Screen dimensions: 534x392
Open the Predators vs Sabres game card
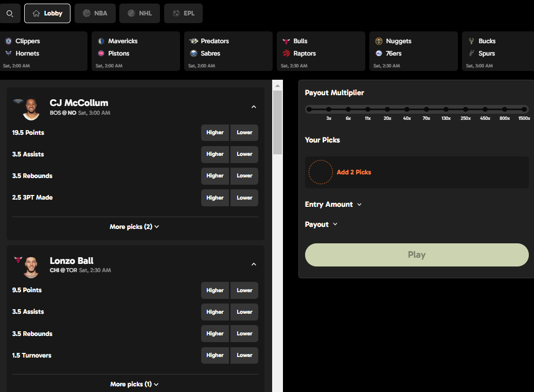point(228,51)
